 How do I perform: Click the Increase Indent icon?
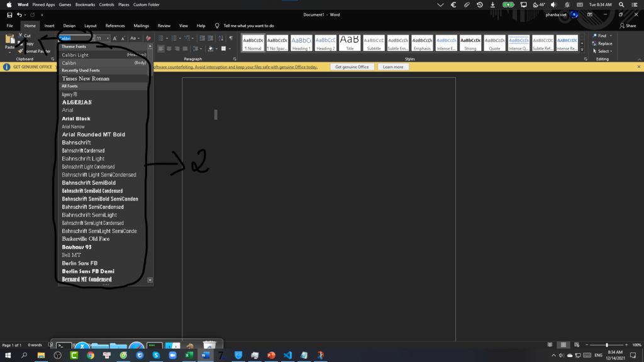click(210, 38)
